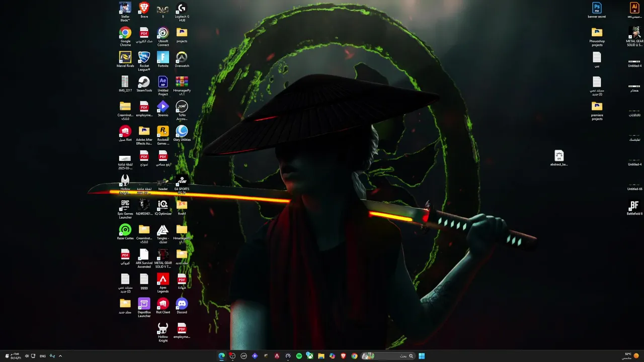Open the Stellar Blade desktop shortcut
Image resolution: width=644 pixels, height=362 pixels.
pyautogui.click(x=125, y=12)
